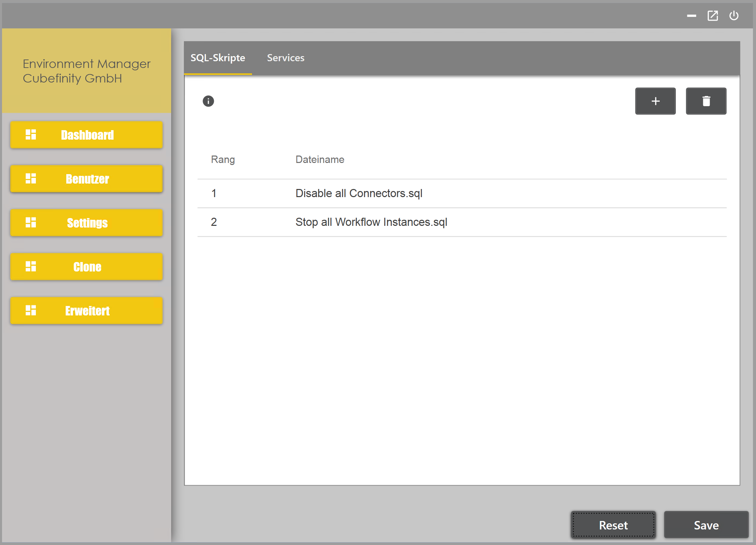
Task: Click the grid icon on the Dashboard button
Action: click(31, 135)
